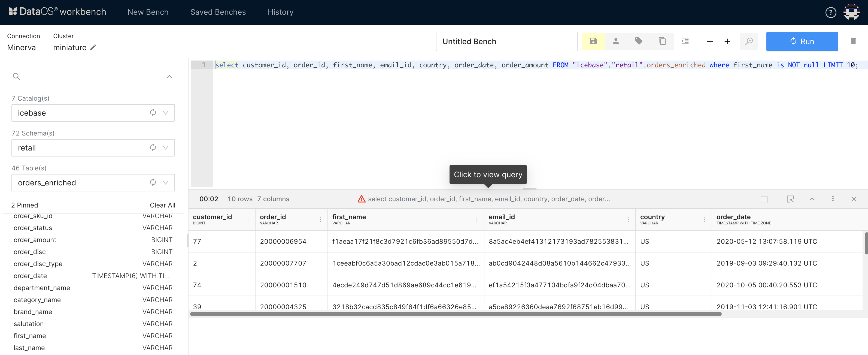Click Clear All pinned columns

(162, 205)
